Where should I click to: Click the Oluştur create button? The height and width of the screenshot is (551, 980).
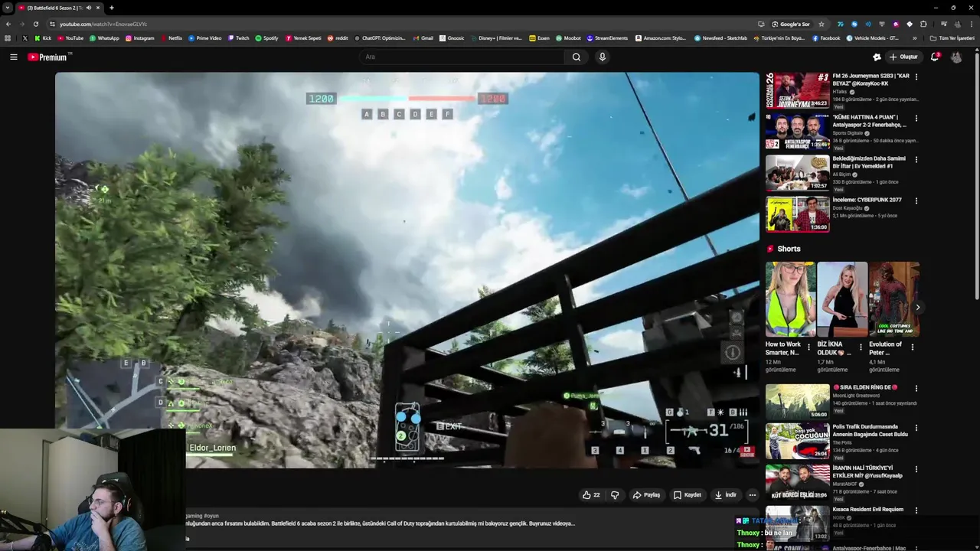tap(903, 57)
